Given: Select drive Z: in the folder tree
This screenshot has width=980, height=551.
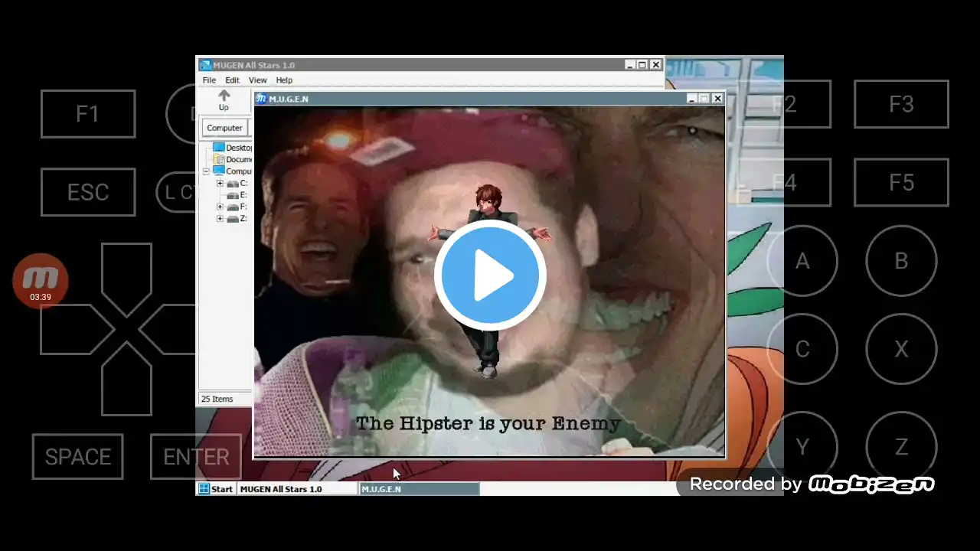Looking at the screenshot, I should (237, 218).
